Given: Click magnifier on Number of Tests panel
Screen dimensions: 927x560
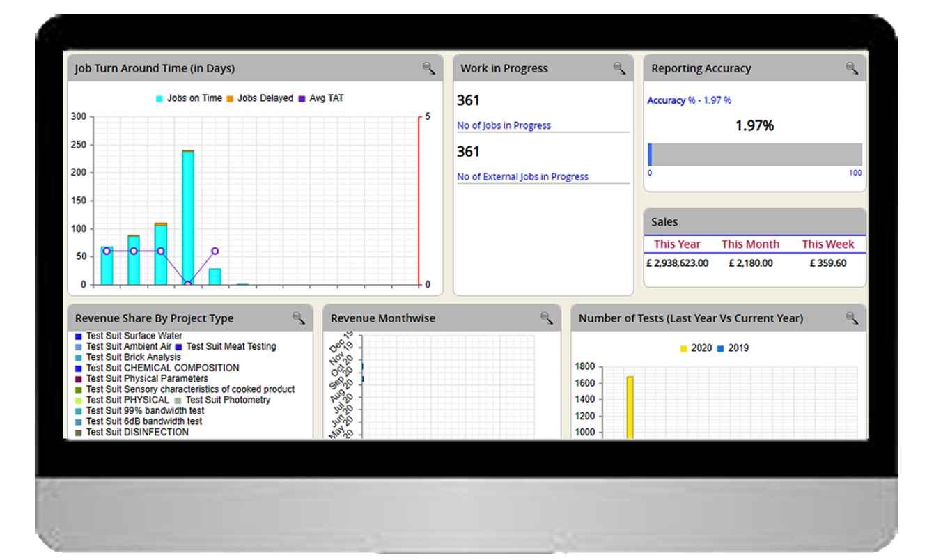Looking at the screenshot, I should [852, 318].
